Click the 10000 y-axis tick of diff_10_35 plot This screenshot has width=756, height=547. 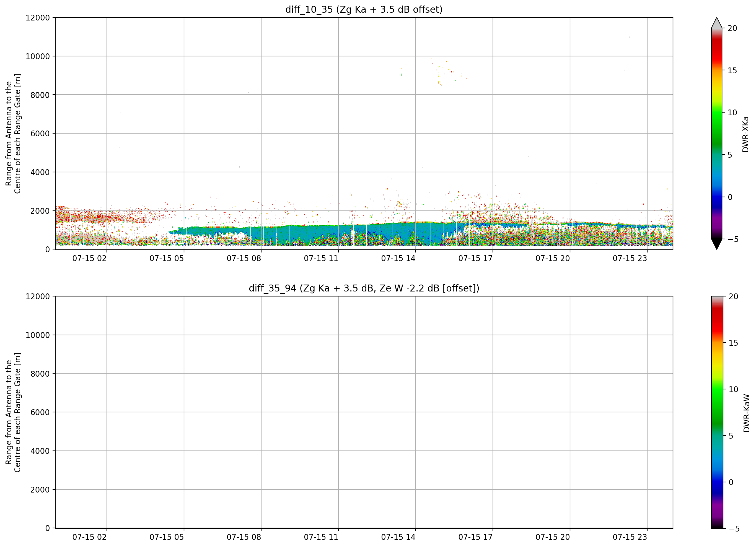38,56
